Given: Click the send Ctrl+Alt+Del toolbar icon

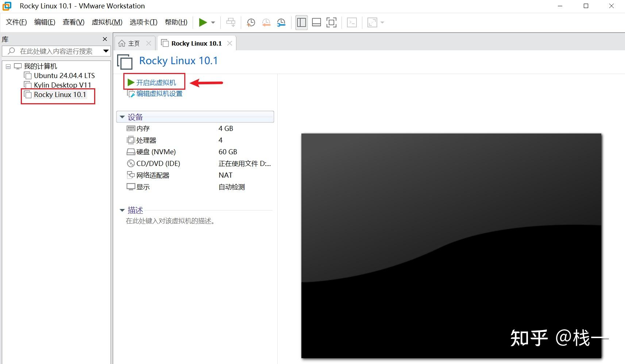Looking at the screenshot, I should 231,23.
